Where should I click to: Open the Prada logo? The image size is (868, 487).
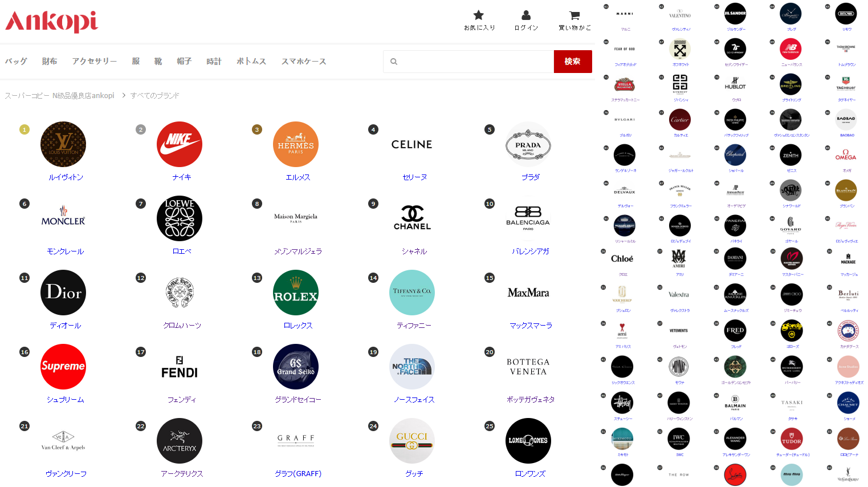tap(528, 144)
